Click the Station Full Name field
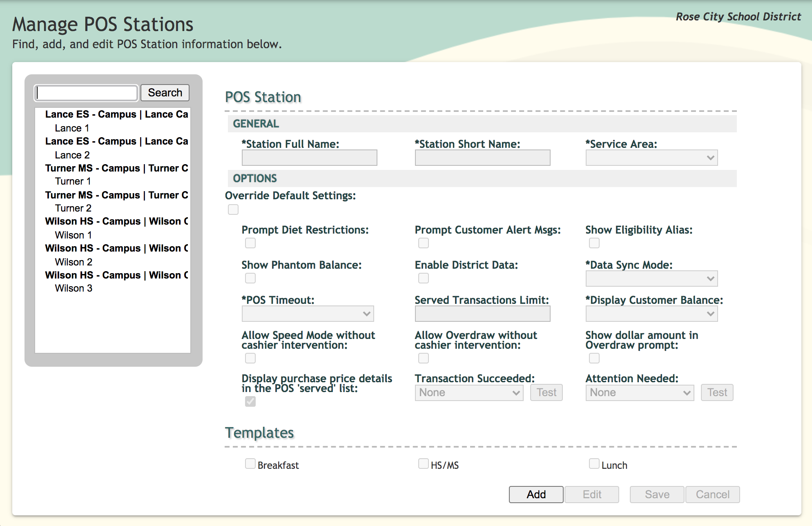Screen dimensions: 812x526 pos(309,158)
